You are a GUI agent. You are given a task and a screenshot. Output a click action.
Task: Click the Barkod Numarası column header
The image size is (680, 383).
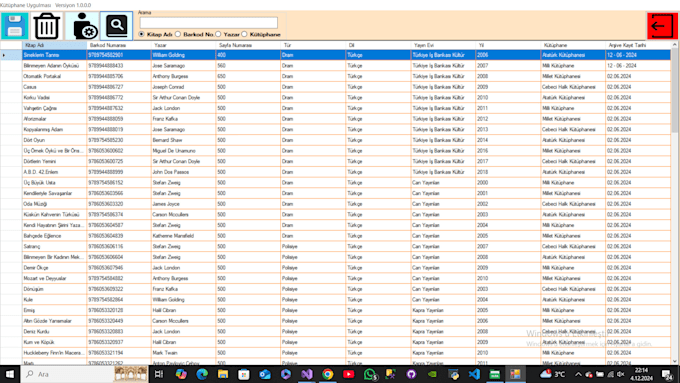[x=119, y=45]
